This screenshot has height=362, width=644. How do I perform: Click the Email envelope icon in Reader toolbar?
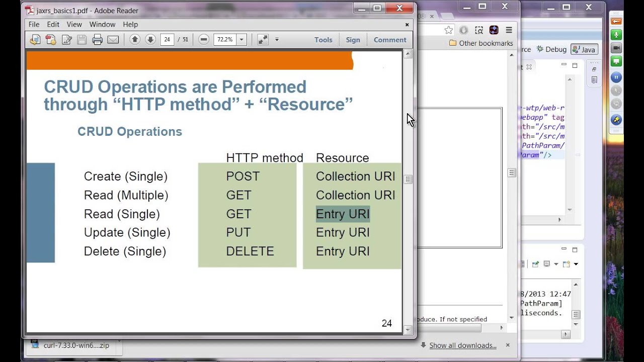tap(113, 40)
